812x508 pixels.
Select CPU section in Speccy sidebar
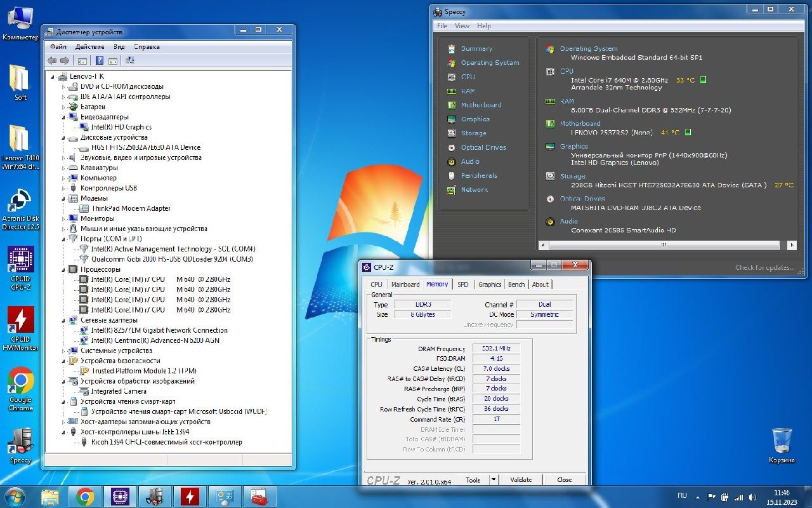(x=468, y=77)
